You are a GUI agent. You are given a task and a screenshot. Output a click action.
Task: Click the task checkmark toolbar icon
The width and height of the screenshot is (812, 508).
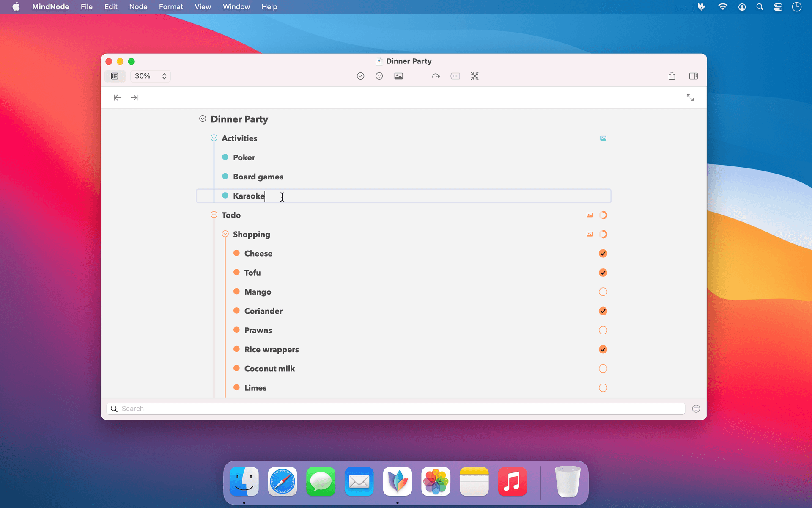[360, 76]
